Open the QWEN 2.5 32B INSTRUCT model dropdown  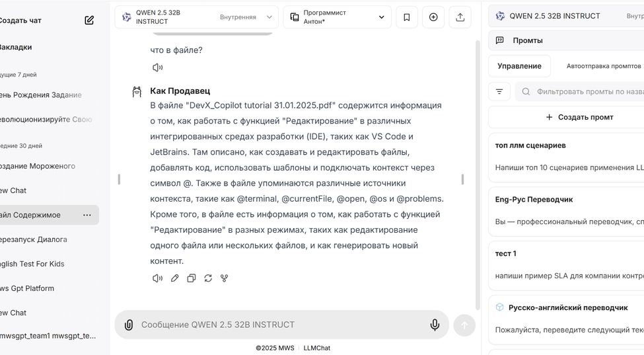[x=197, y=17]
